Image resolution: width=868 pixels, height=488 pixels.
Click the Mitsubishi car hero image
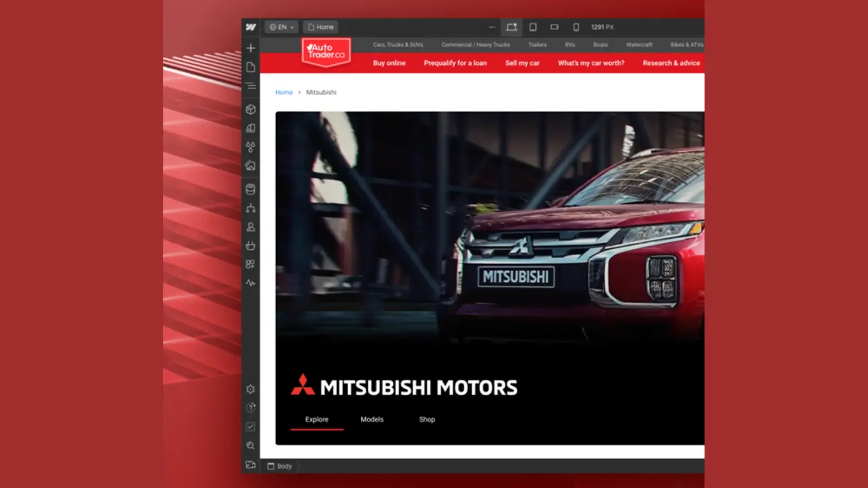tap(490, 228)
